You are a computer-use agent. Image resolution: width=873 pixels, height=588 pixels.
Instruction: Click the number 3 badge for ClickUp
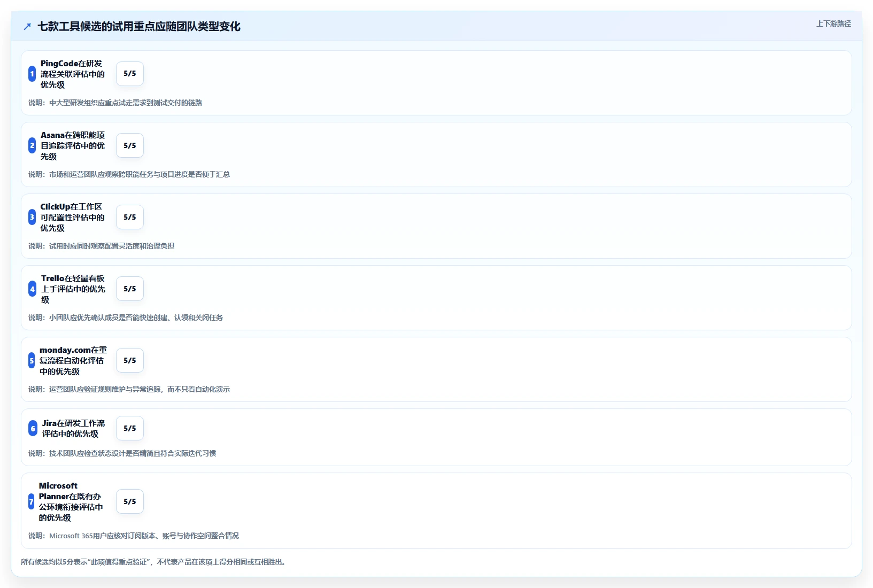(x=32, y=217)
